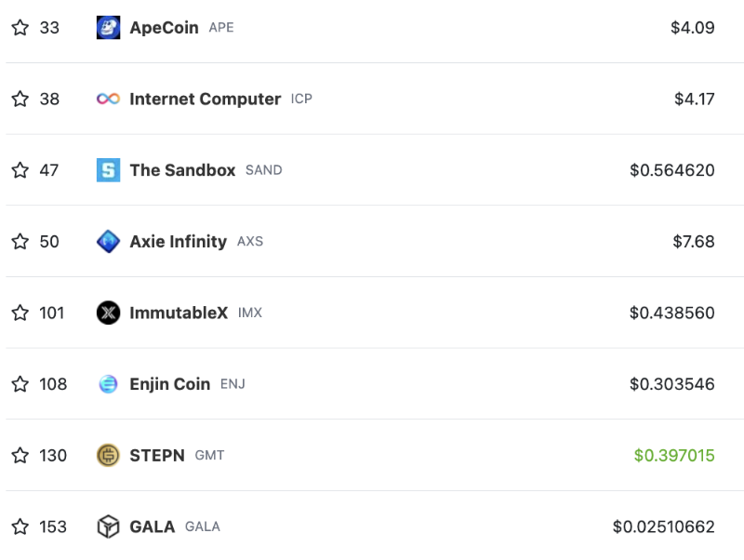Click the ApeCoin logo icon
Viewport: 744px width, 560px height.
point(108,28)
